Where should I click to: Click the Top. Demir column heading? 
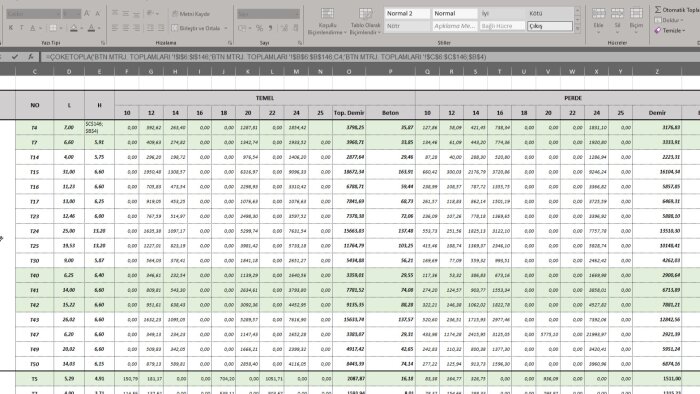349,113
